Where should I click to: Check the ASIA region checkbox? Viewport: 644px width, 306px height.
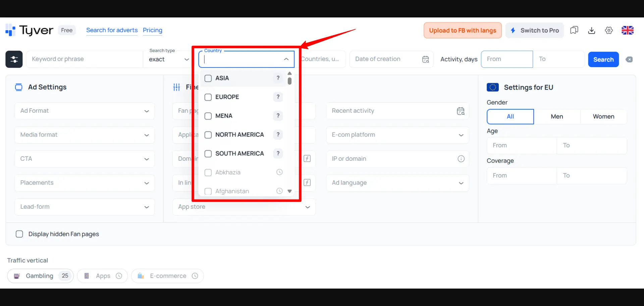click(x=208, y=78)
